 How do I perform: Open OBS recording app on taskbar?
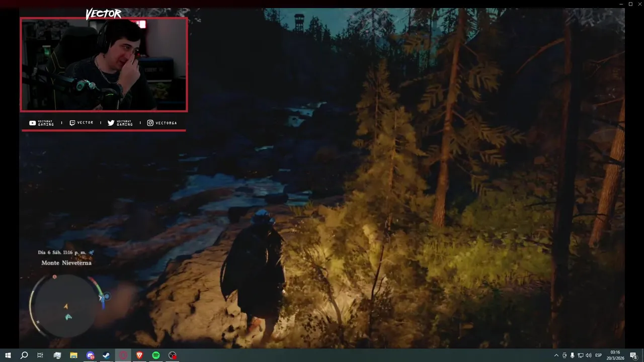click(x=173, y=355)
